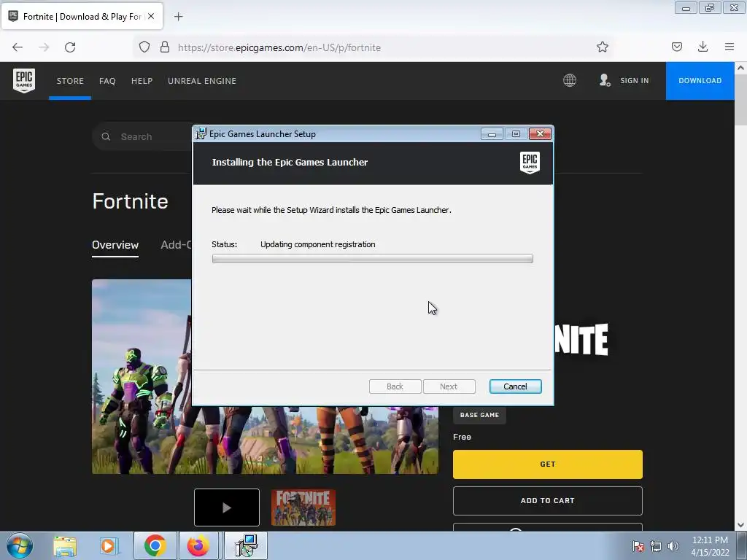The width and height of the screenshot is (747, 560).
Task: Open the Firefox hamburger menu
Action: [x=729, y=47]
